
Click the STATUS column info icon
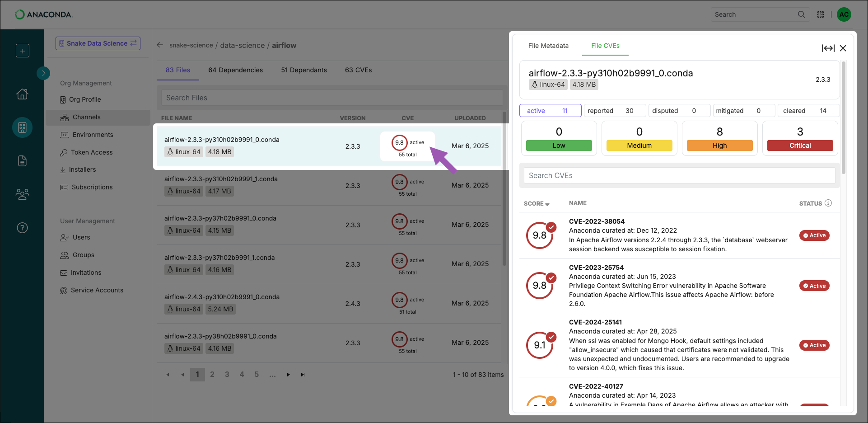pyautogui.click(x=828, y=203)
